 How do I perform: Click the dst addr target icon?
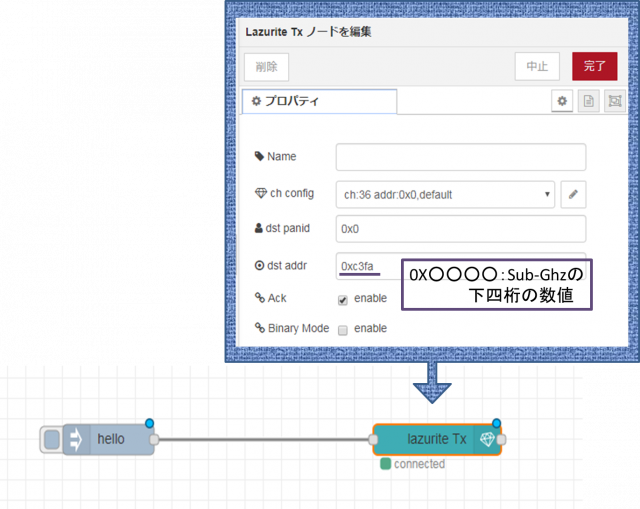coord(259,266)
